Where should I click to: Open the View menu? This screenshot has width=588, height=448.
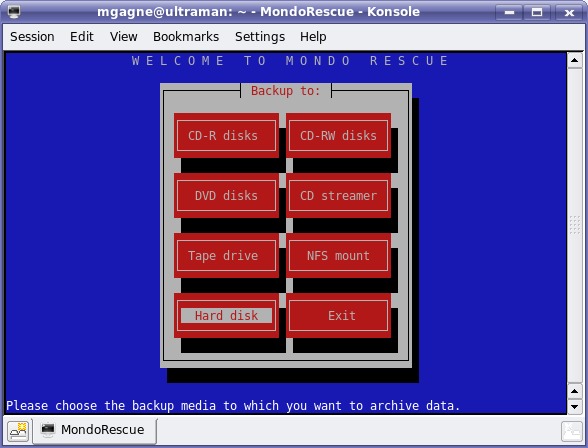[123, 37]
